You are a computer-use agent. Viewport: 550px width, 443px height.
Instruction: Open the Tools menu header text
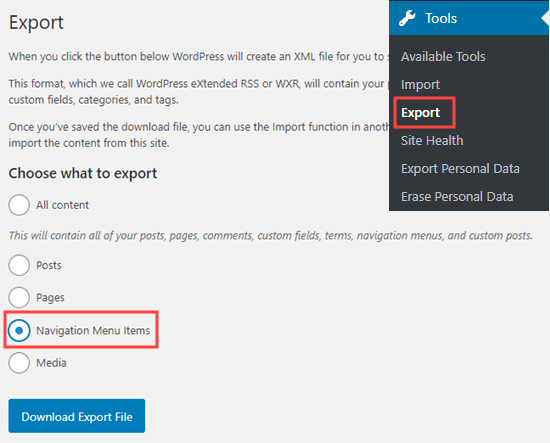point(441,18)
